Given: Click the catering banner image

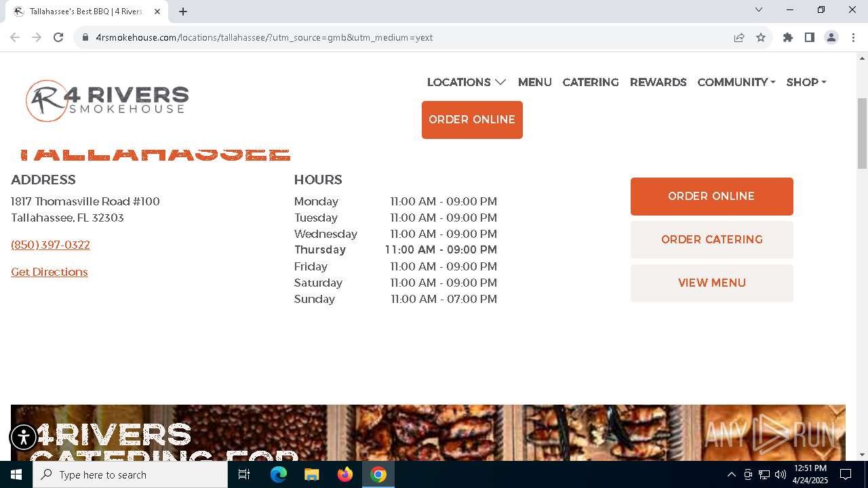Looking at the screenshot, I should click(428, 432).
